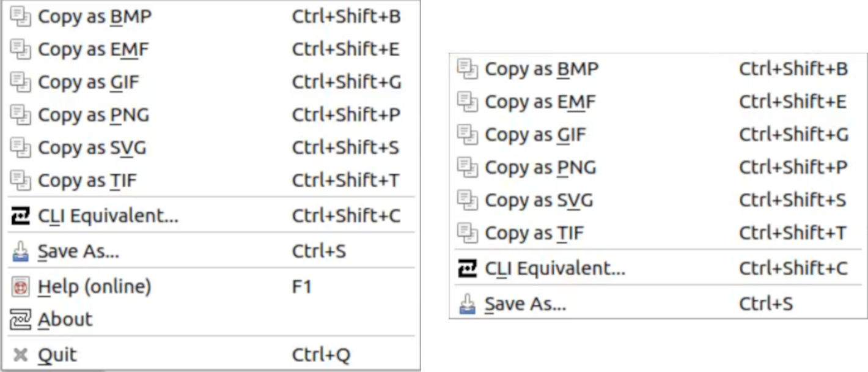
Task: Click the copy icon beside Copy as BMP in the longer menu
Action: (20, 17)
